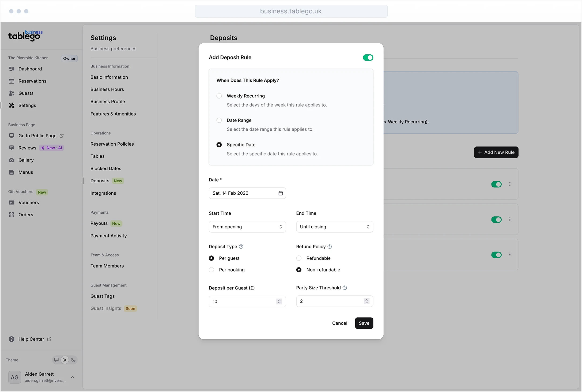This screenshot has height=392, width=582.
Task: Click the Party Size Threshold help icon
Action: pos(345,288)
